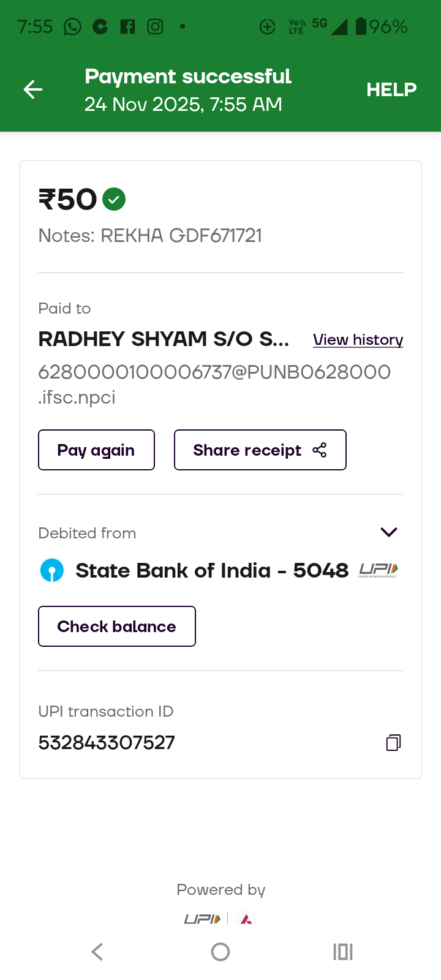The width and height of the screenshot is (441, 980).
Task: Tap the back arrow in header
Action: click(33, 90)
